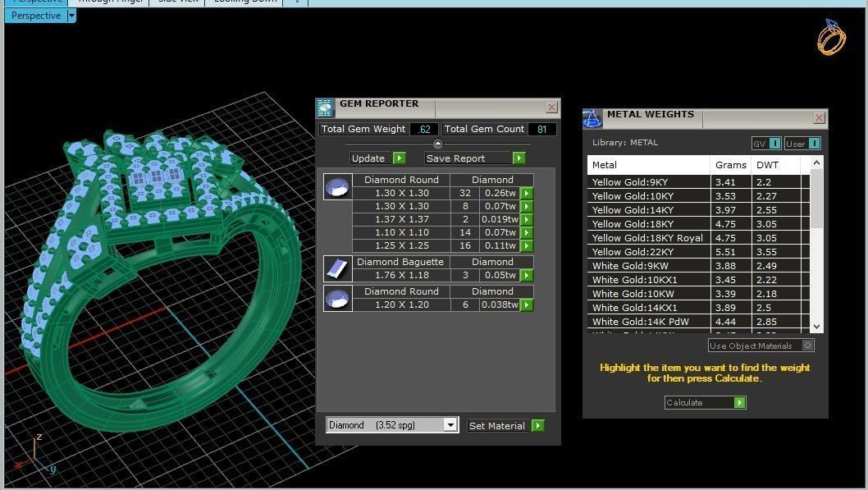Image resolution: width=868 pixels, height=490 pixels.
Task: Select the first Diamond Round gem icon
Action: (x=338, y=187)
